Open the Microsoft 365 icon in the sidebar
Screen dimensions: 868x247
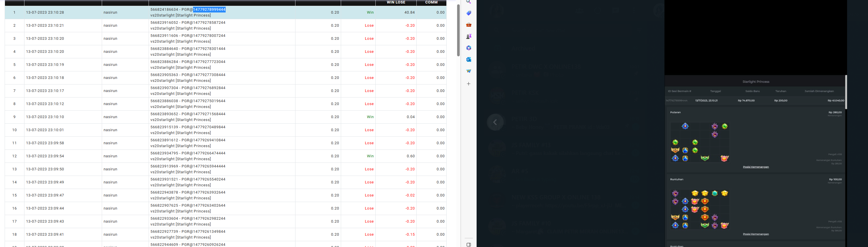point(468,48)
